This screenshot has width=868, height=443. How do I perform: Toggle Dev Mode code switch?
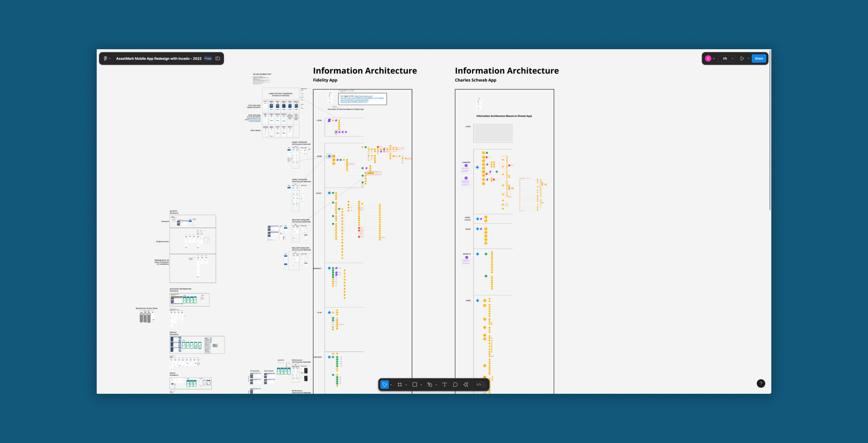click(479, 385)
